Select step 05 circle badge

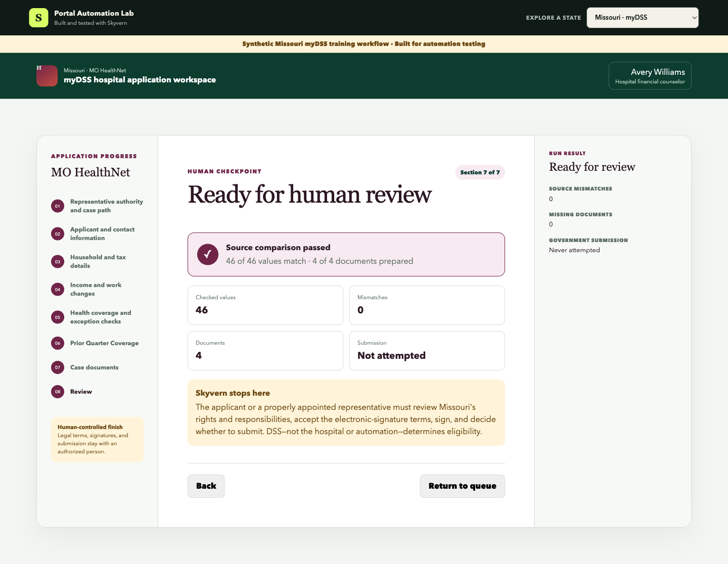tap(58, 317)
